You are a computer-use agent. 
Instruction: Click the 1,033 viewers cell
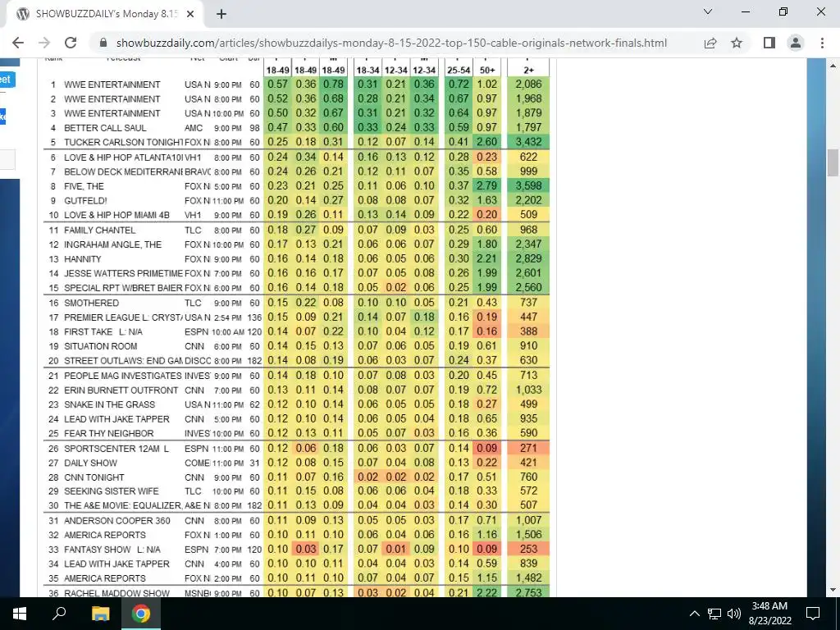[x=528, y=390]
